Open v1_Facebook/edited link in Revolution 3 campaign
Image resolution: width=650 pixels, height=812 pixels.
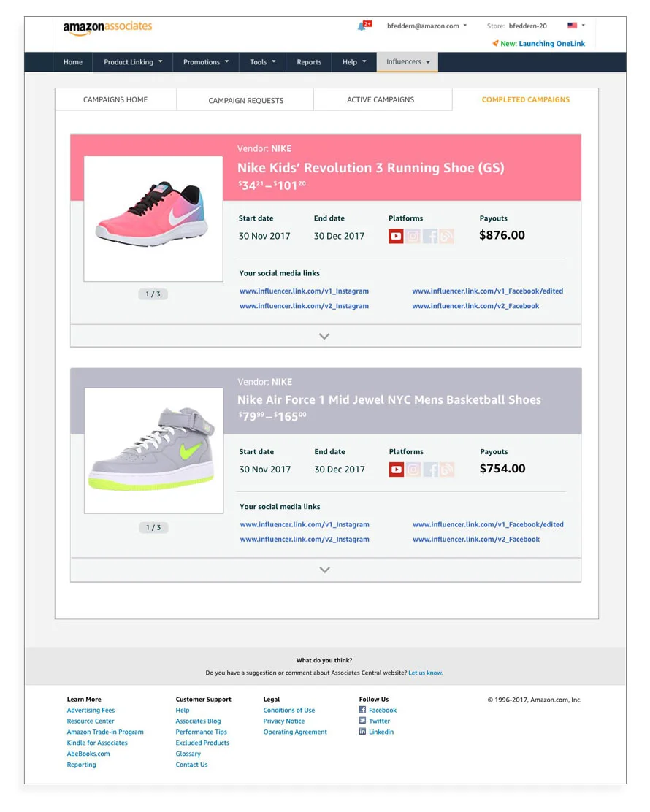click(487, 291)
